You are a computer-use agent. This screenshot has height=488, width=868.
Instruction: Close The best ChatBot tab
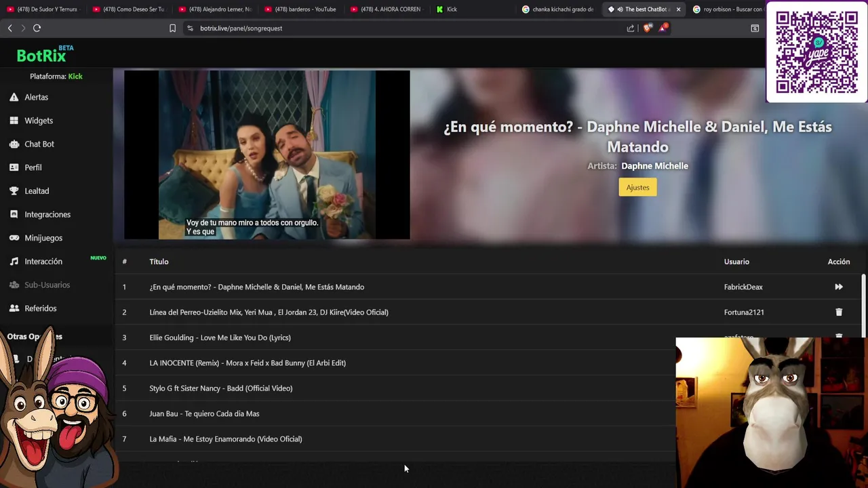pyautogui.click(x=678, y=9)
